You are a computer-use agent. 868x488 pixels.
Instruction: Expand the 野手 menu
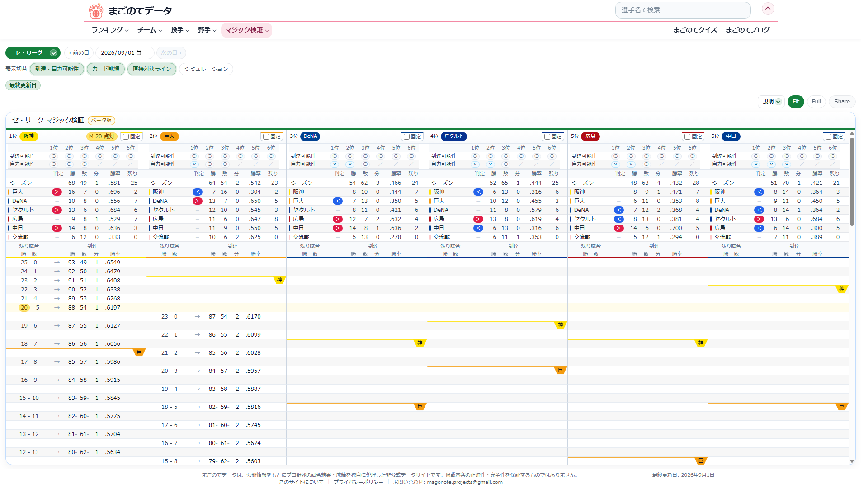tap(207, 30)
